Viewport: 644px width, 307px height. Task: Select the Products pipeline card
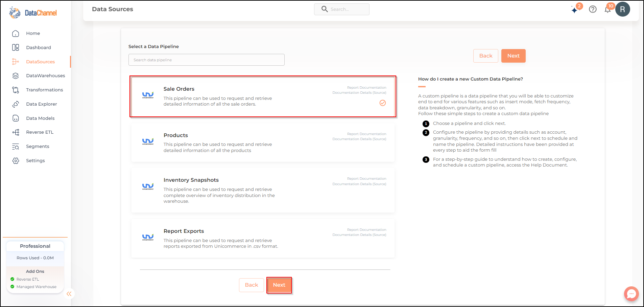pos(263,142)
